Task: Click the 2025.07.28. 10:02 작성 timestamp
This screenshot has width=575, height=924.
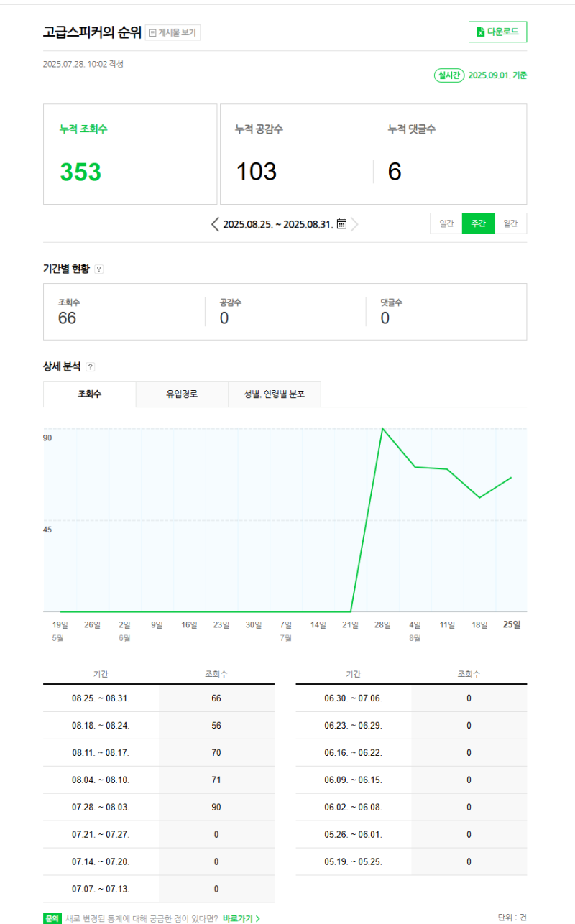Action: [83, 64]
